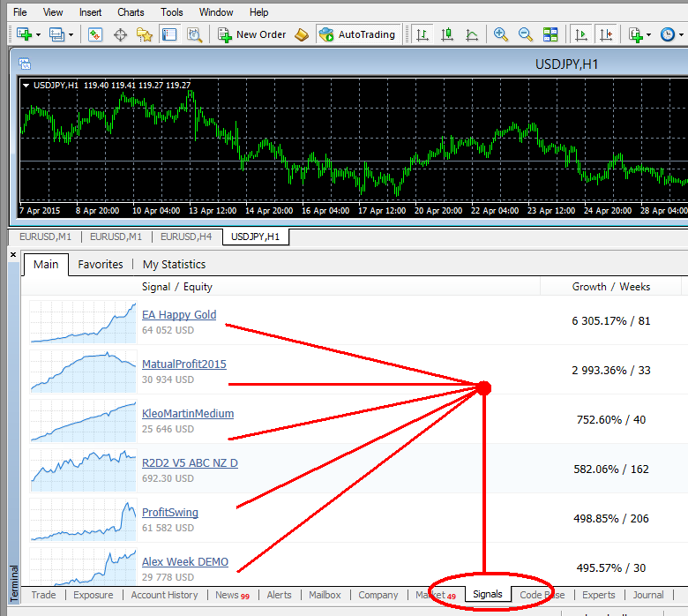Select the candlesticks chart icon

[x=447, y=34]
